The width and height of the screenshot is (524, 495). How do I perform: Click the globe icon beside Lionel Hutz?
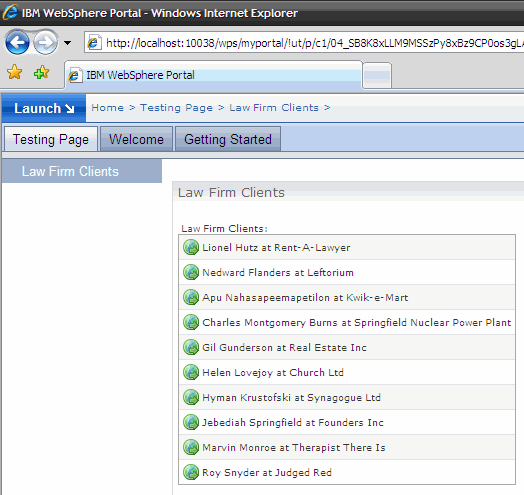(191, 247)
